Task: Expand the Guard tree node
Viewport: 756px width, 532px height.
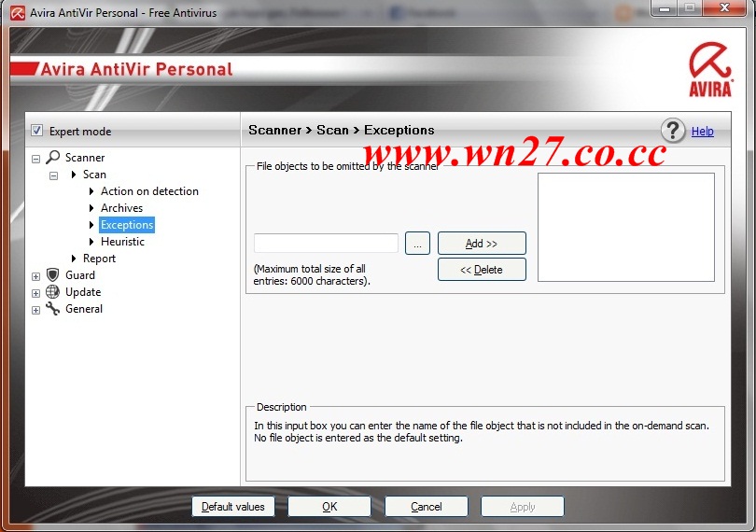Action: pos(35,276)
